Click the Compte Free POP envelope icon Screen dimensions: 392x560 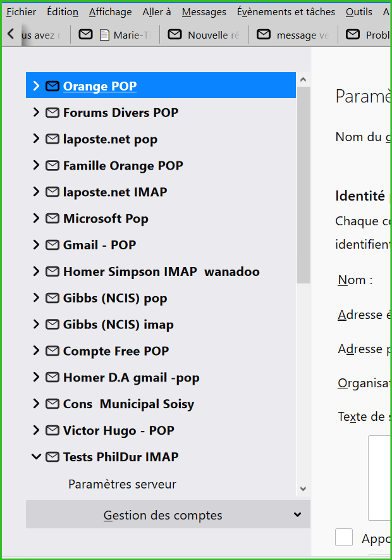click(x=52, y=351)
